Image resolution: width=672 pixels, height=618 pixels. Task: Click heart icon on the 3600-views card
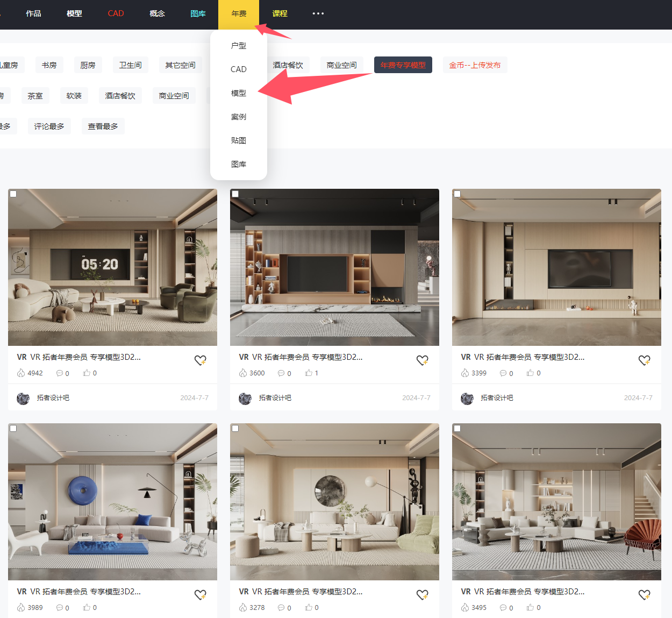click(x=422, y=360)
